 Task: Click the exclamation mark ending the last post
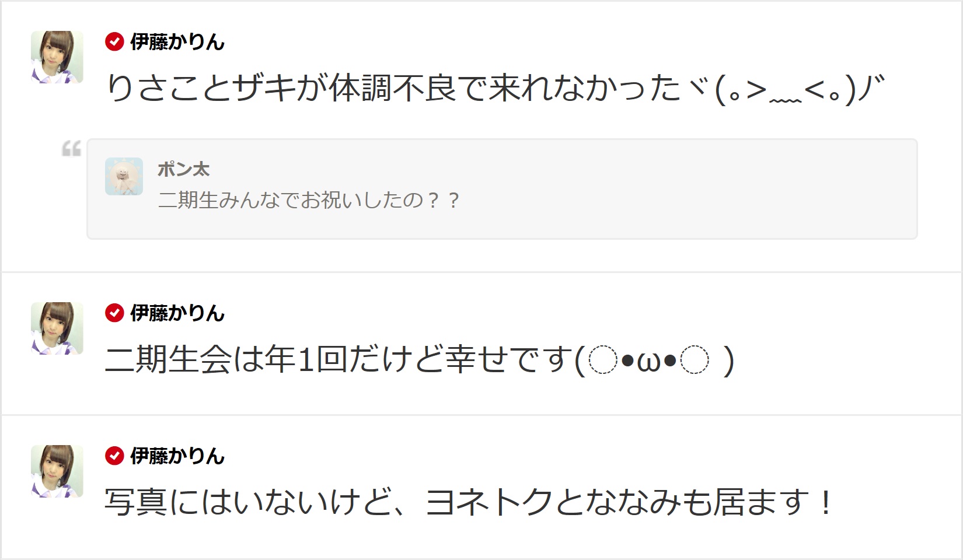(825, 503)
